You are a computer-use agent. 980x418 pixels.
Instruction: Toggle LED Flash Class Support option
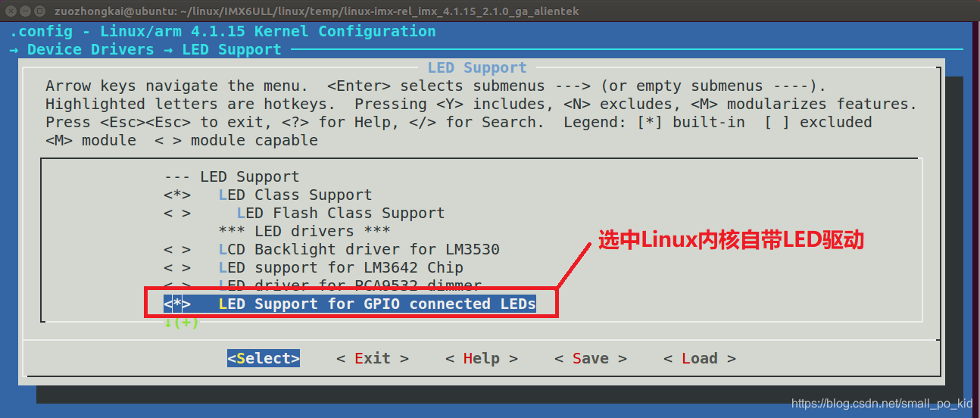[304, 213]
